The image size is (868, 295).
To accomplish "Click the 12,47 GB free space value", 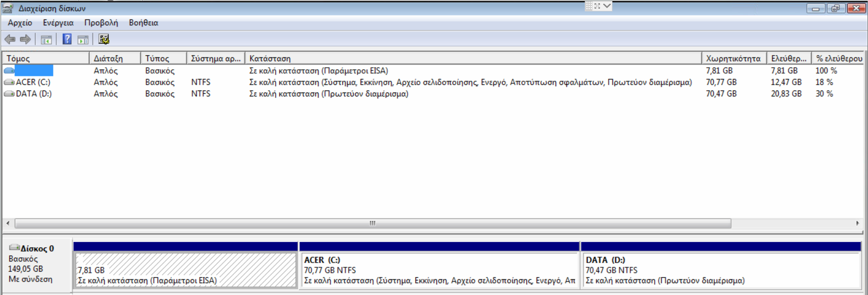I will point(786,82).
